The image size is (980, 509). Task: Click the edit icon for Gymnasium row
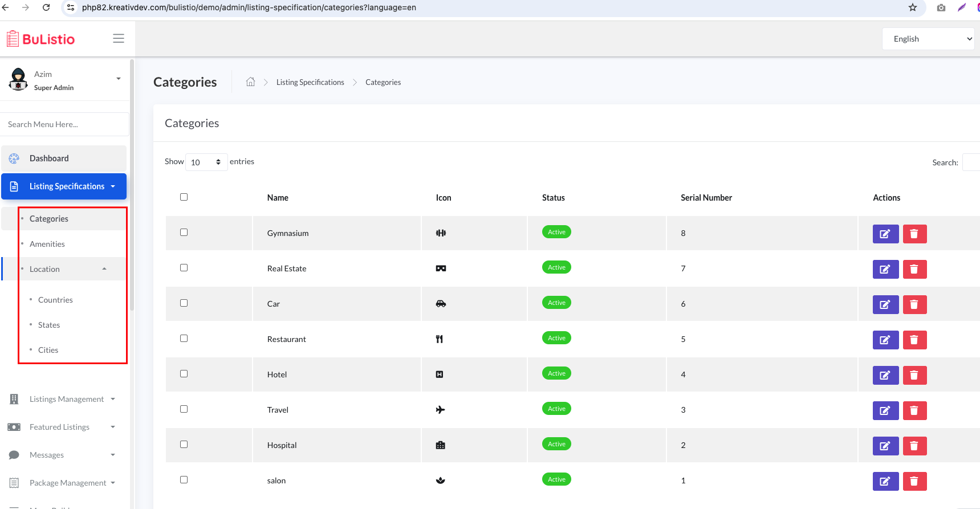[x=885, y=234]
